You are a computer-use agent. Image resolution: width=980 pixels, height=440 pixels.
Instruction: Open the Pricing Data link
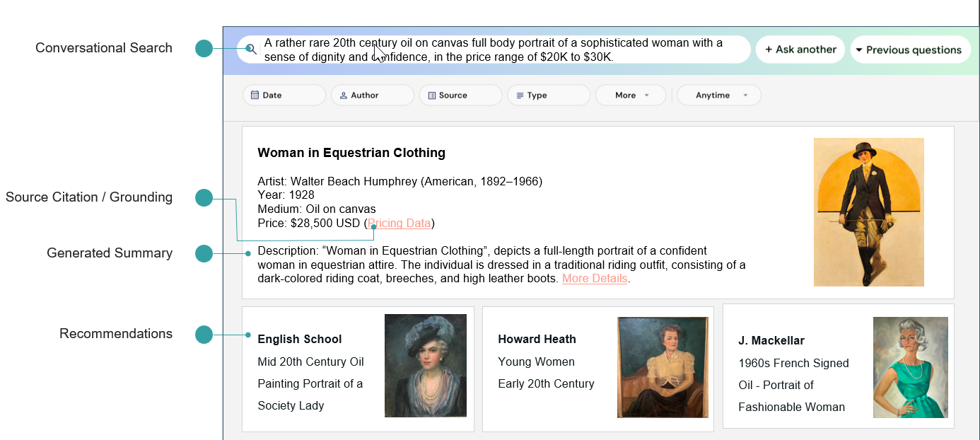tap(399, 223)
